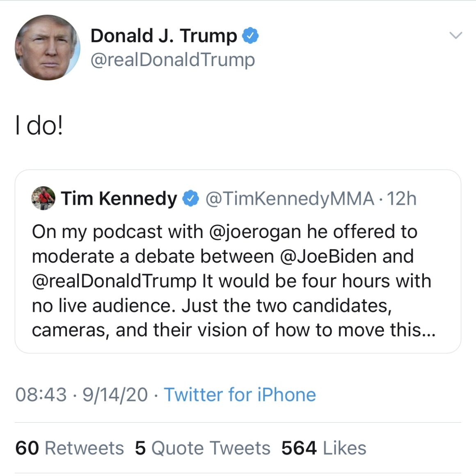Open the Donald J. Trump display name
476x476 pixels.
pyautogui.click(x=163, y=36)
